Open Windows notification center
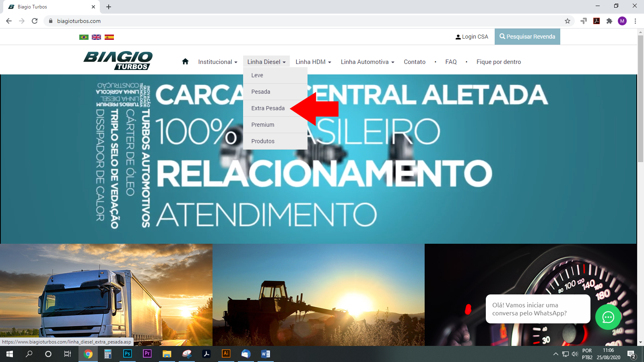 click(632, 354)
